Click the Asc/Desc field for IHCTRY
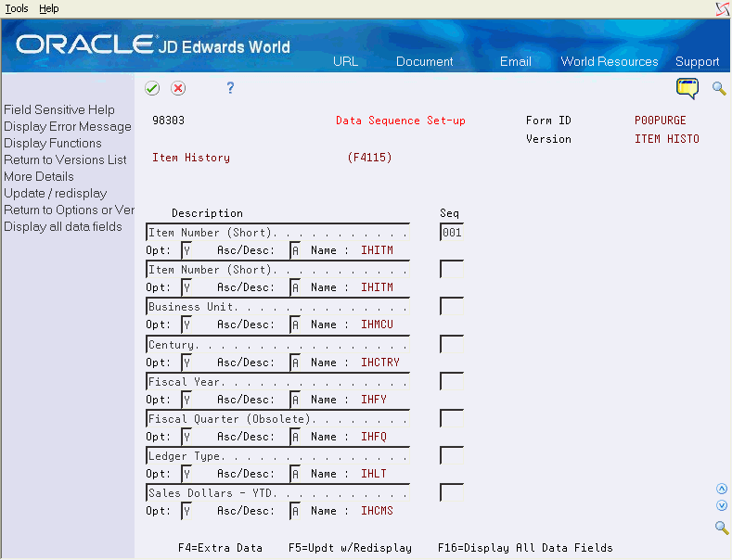 tap(295, 363)
